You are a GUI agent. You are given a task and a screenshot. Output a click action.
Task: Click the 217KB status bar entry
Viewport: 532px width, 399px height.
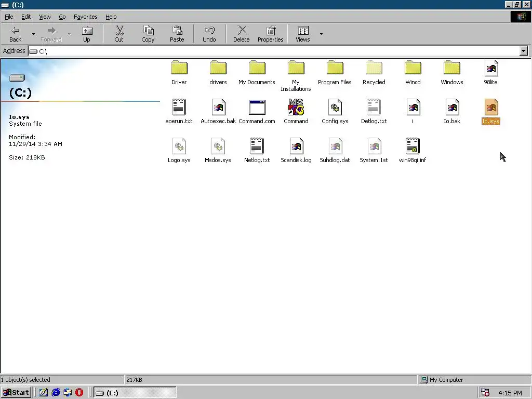coord(271,380)
